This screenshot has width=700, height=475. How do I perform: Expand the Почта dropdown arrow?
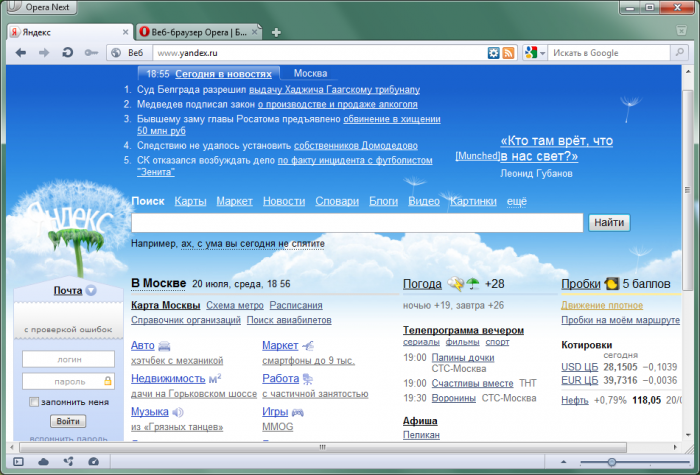(91, 291)
